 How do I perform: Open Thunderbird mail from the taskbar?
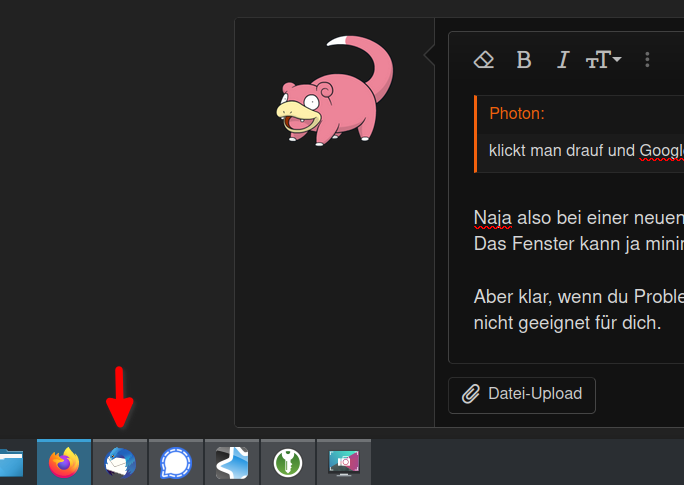pyautogui.click(x=120, y=462)
